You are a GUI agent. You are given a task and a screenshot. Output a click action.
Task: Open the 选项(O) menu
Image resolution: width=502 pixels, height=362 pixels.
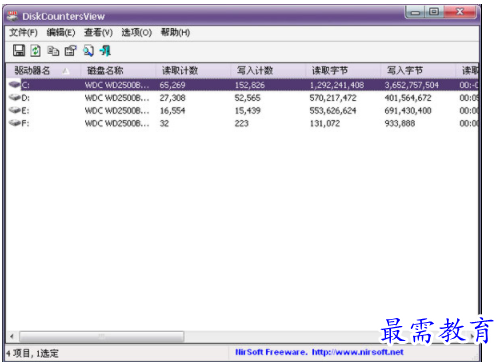[137, 32]
